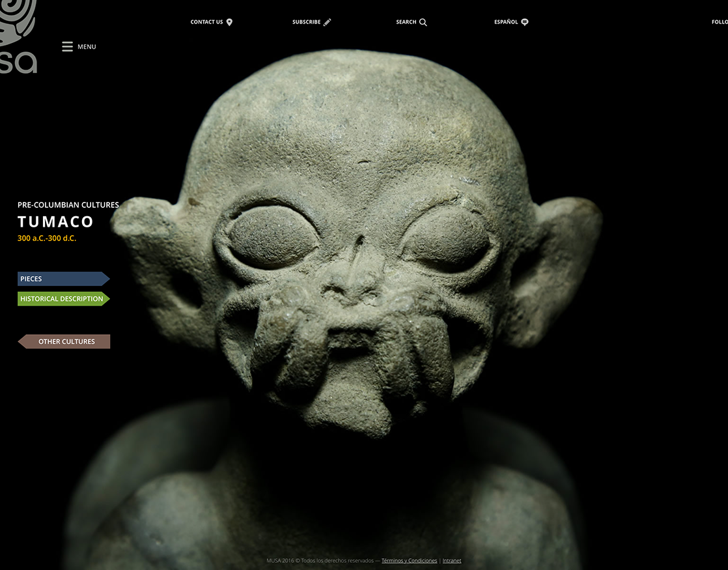Click the Subscribe pencil icon
The height and width of the screenshot is (570, 728).
[x=328, y=22]
